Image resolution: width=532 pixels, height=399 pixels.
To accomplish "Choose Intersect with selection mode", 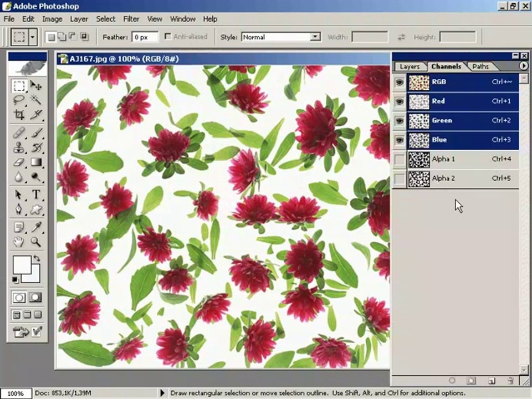I will [x=84, y=37].
